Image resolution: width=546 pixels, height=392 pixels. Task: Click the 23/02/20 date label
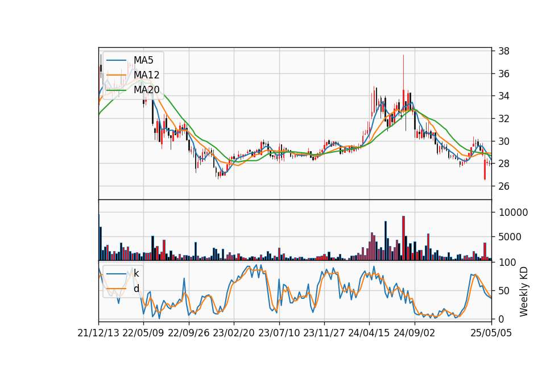pyautogui.click(x=234, y=333)
